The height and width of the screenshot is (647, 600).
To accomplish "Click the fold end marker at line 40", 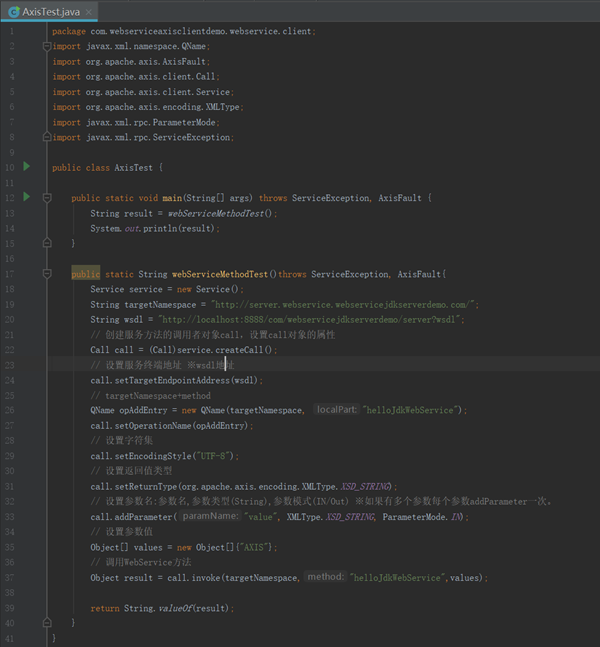I will (47, 623).
